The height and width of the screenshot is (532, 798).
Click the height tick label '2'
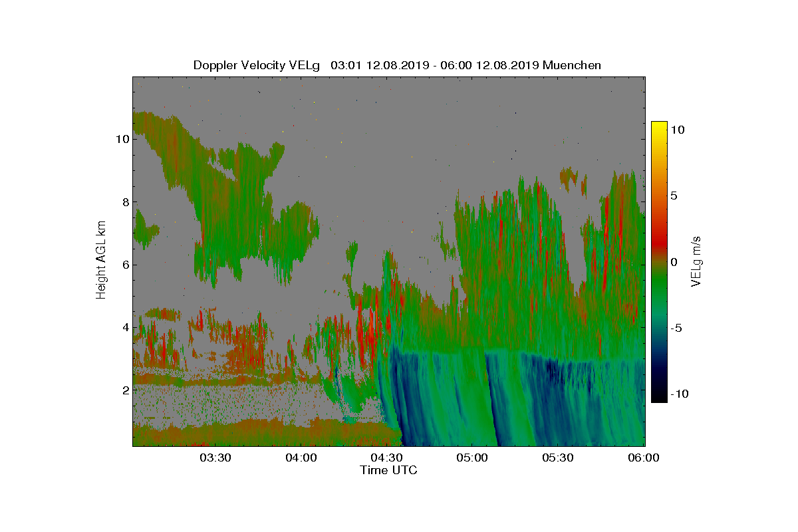(x=125, y=390)
